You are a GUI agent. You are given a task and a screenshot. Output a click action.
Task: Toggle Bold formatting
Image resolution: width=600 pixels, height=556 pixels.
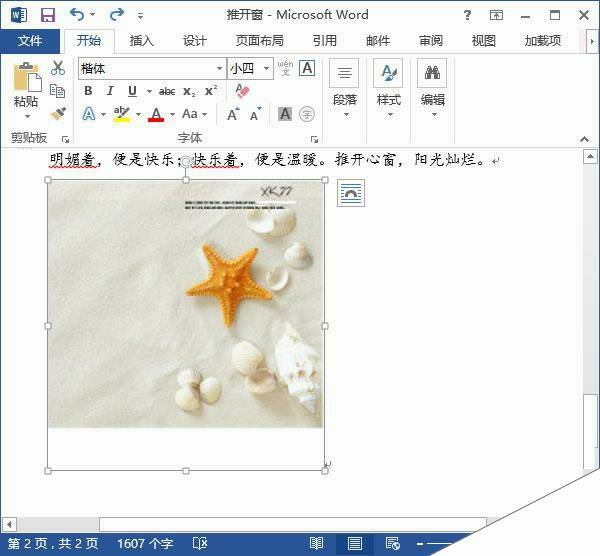pyautogui.click(x=87, y=91)
